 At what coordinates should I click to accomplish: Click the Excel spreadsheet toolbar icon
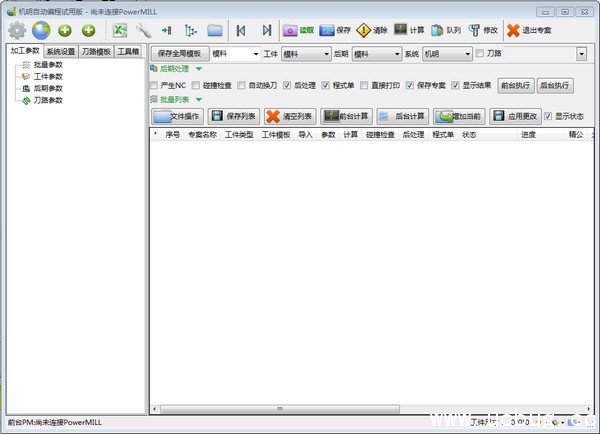pos(121,31)
